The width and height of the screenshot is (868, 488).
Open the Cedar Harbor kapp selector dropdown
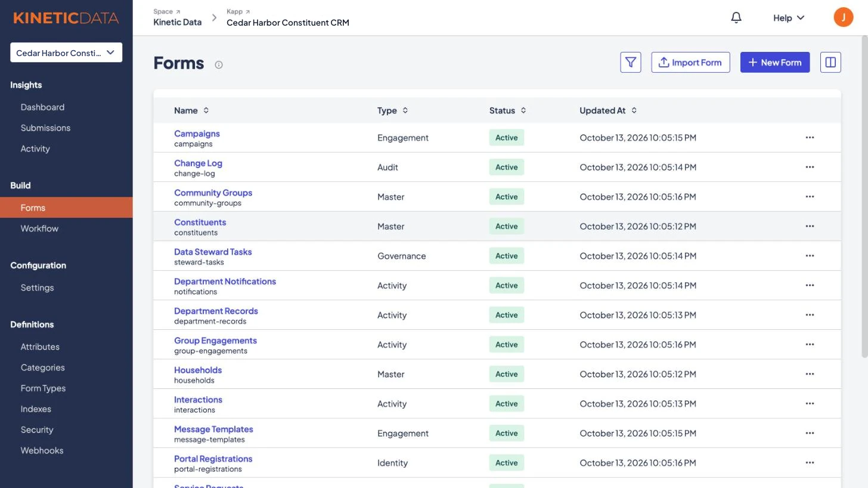(66, 52)
